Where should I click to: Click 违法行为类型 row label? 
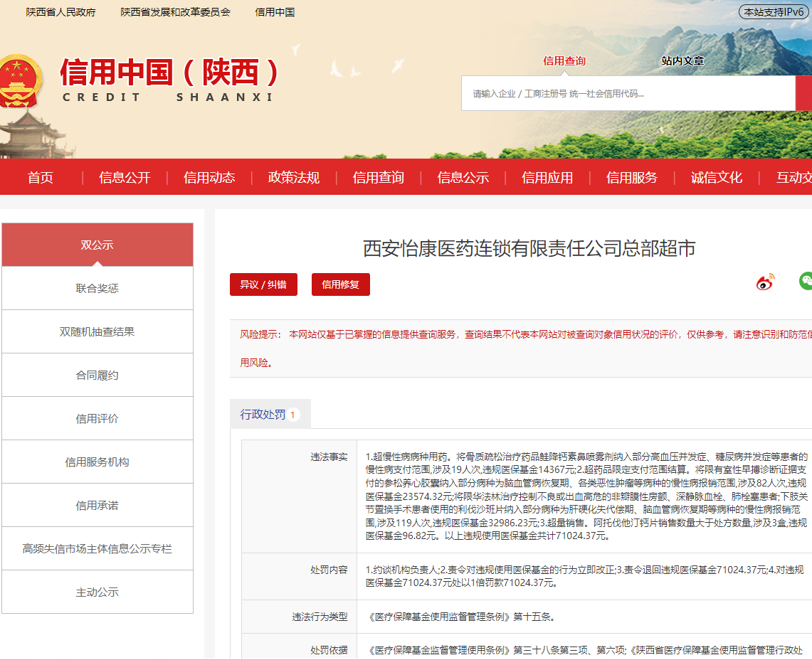(320, 617)
